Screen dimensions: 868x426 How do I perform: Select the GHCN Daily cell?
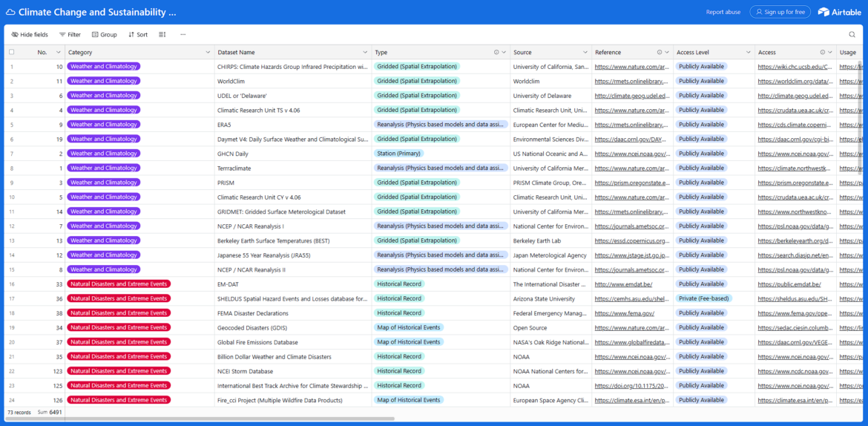(293, 154)
